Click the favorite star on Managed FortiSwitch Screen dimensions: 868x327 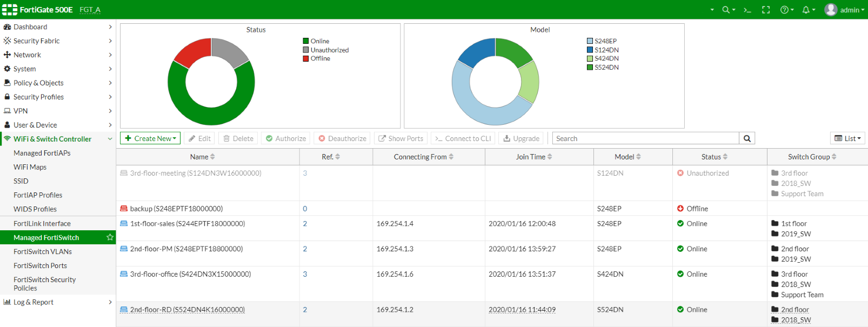(110, 237)
